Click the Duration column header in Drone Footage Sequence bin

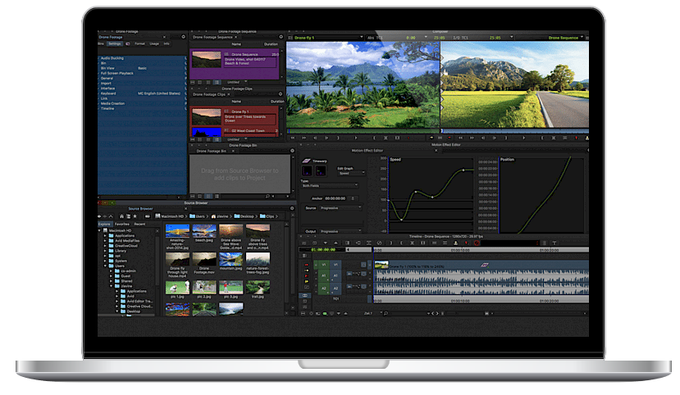[271, 44]
